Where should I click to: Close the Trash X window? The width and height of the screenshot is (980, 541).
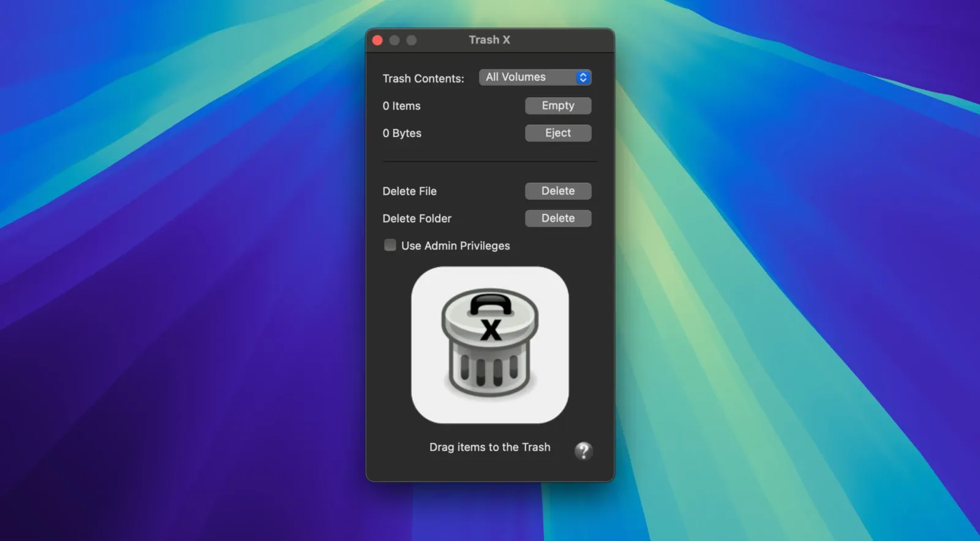coord(377,40)
